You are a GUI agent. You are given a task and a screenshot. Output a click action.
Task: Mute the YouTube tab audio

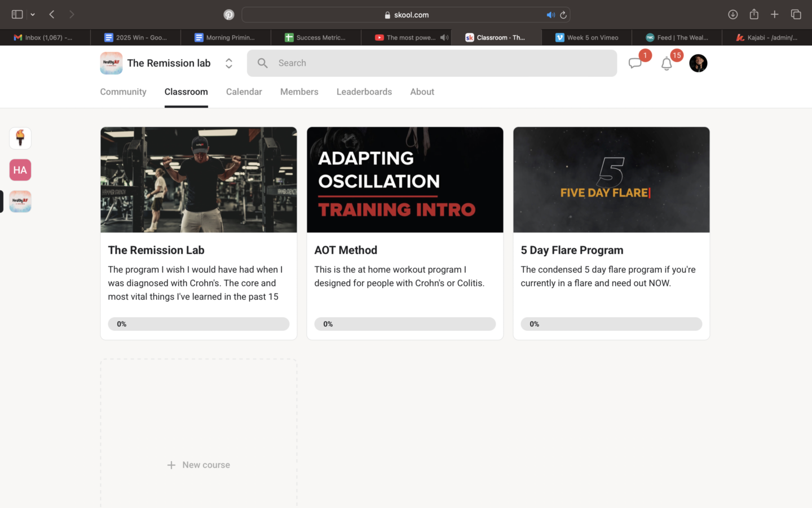[x=444, y=38]
